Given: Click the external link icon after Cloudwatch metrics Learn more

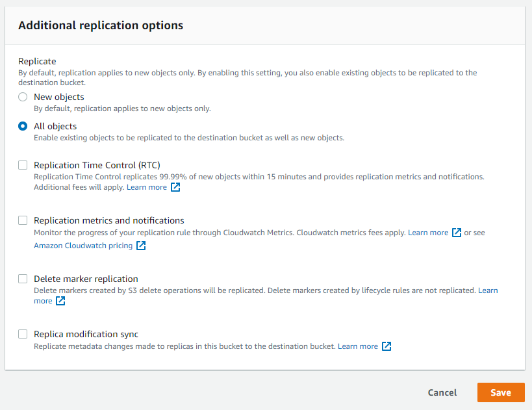Looking at the screenshot, I should (x=457, y=232).
